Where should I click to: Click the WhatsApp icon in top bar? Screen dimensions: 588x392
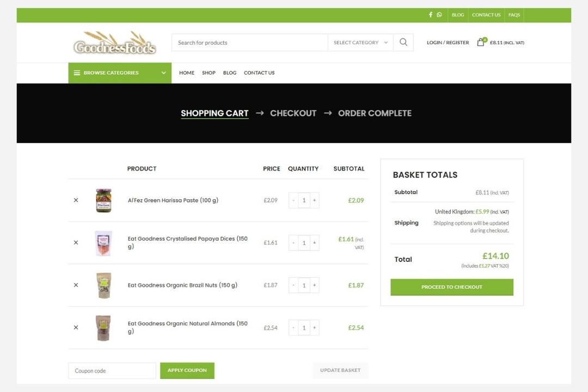click(439, 15)
